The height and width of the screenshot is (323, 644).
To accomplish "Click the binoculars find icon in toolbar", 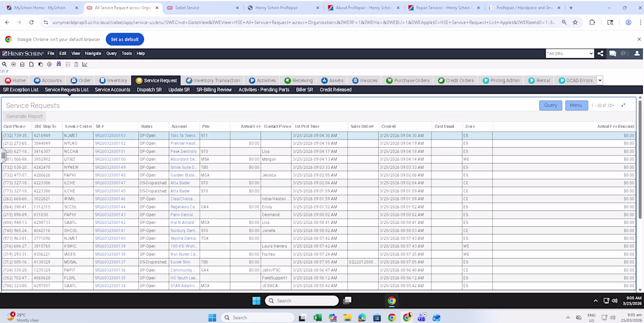I will tap(59, 64).
